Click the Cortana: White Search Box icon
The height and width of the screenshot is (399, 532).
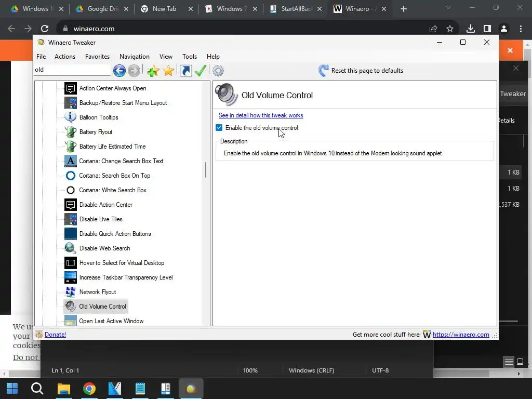71,190
